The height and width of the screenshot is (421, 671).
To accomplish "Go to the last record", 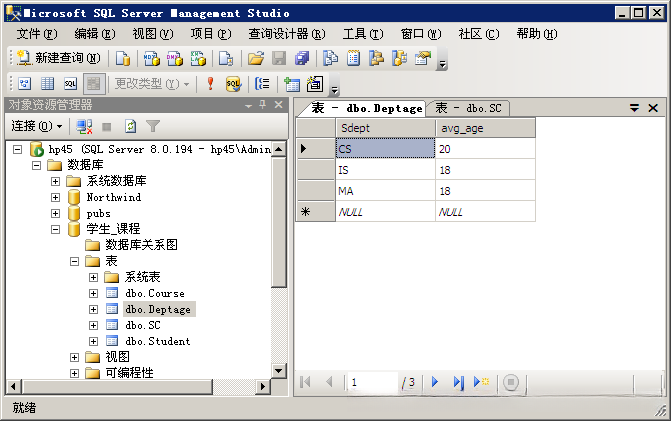I will (x=458, y=382).
